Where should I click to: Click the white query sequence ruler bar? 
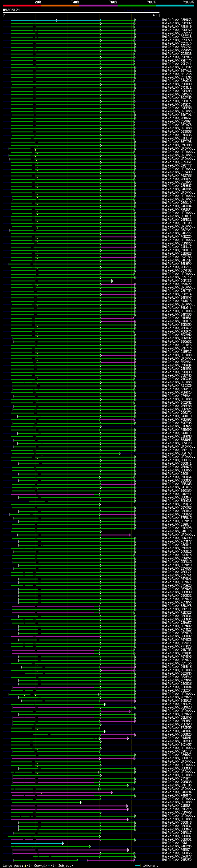(x=81, y=13)
